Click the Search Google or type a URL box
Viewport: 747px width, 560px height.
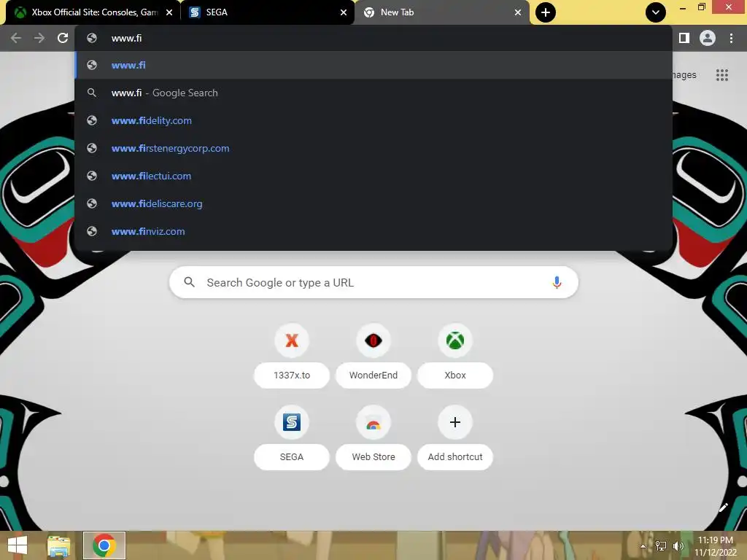[x=373, y=282]
